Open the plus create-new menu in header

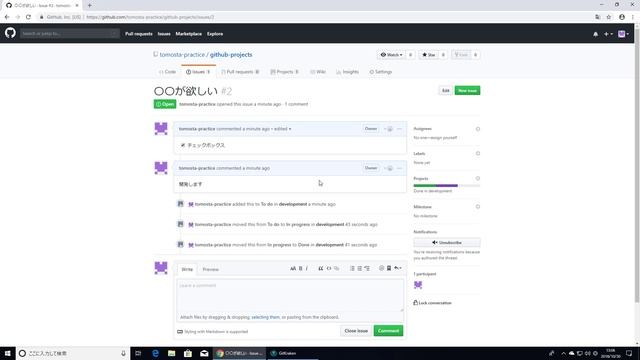(x=608, y=34)
